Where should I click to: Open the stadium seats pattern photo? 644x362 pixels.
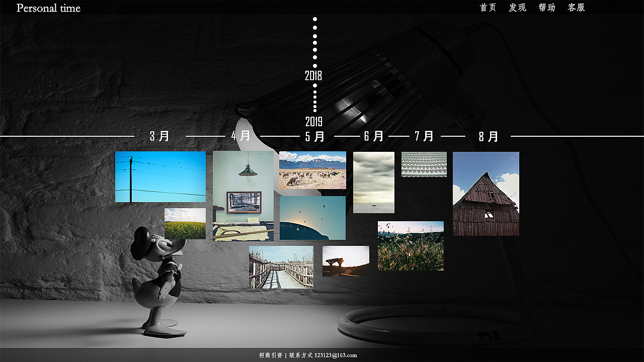point(424,164)
